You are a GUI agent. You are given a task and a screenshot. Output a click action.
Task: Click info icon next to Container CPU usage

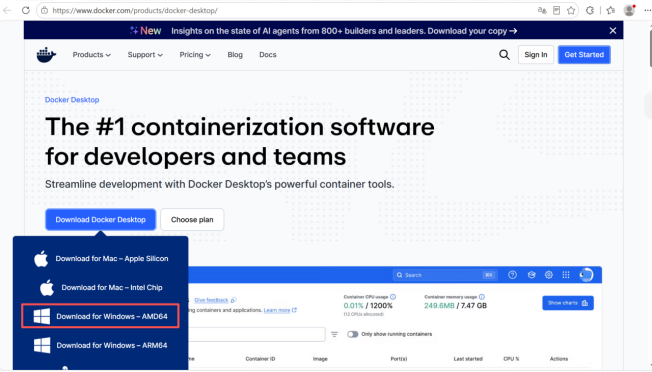(x=393, y=297)
